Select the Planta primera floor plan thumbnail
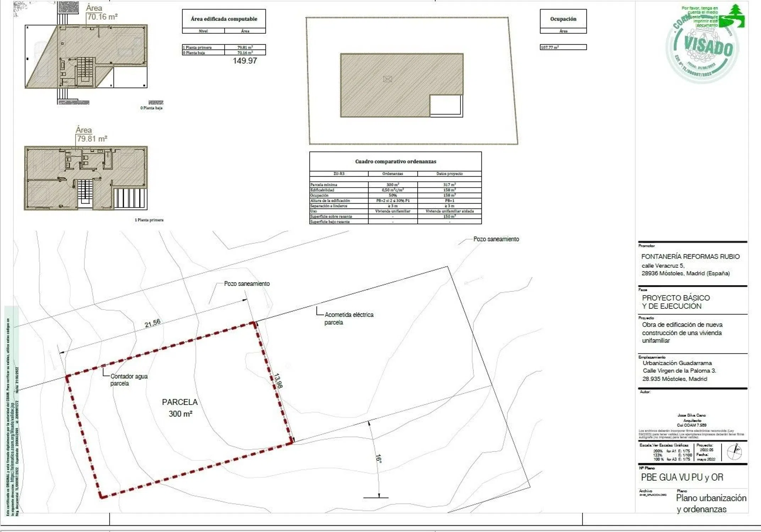761x532 pixels. pos(86,178)
